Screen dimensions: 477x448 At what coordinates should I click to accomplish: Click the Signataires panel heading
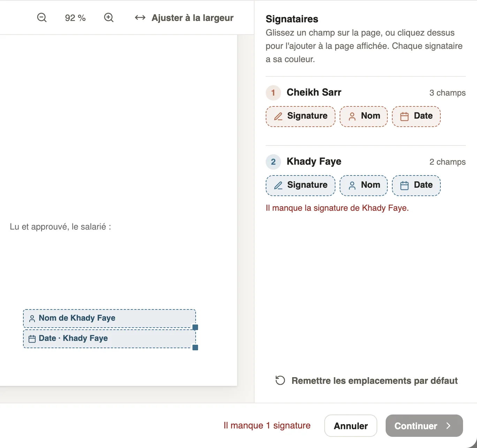point(292,19)
